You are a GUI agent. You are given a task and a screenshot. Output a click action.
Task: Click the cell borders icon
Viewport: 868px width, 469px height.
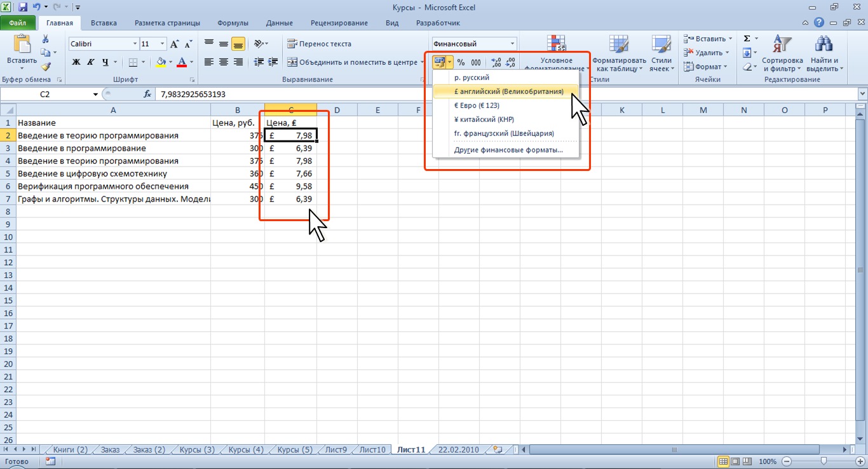[x=133, y=62]
